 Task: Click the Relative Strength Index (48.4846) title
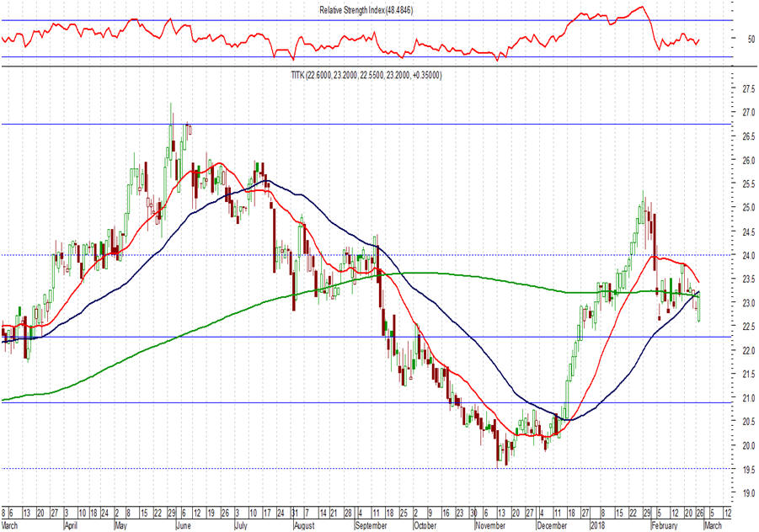pyautogui.click(x=366, y=10)
